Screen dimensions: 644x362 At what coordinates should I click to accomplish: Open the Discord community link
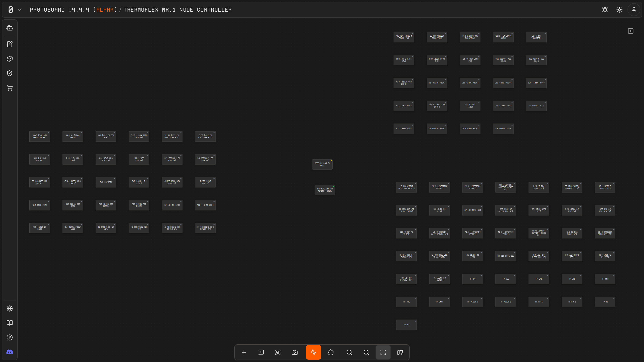click(x=9, y=352)
